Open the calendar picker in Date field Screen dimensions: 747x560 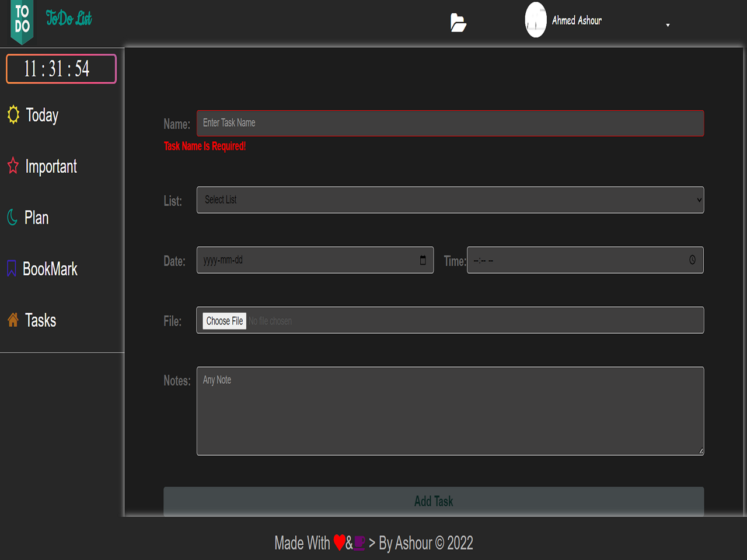[423, 260]
